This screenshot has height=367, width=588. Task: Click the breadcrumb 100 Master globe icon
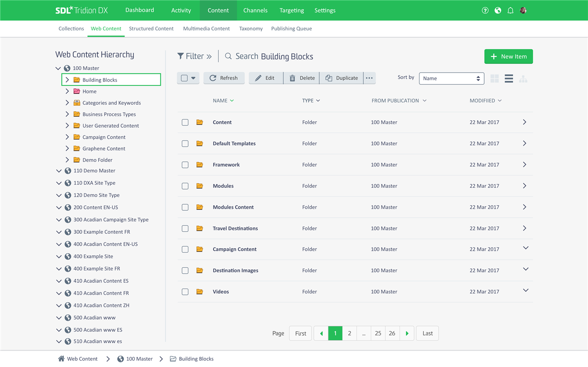[120, 359]
